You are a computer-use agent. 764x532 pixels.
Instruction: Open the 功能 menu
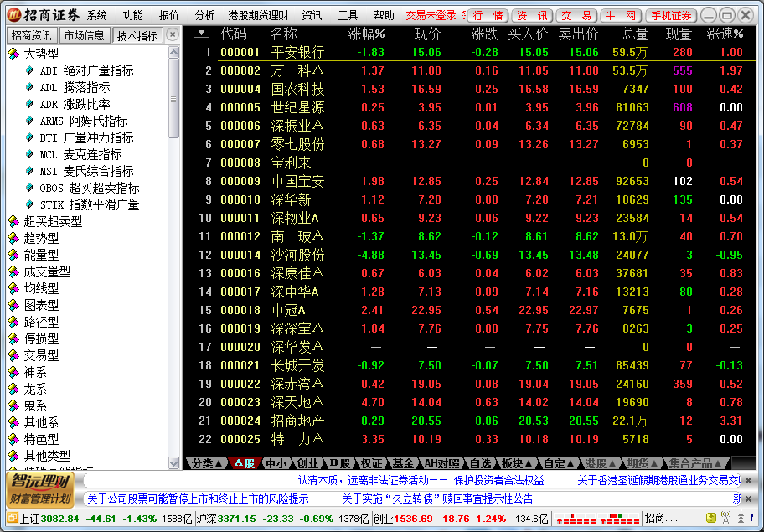click(133, 15)
